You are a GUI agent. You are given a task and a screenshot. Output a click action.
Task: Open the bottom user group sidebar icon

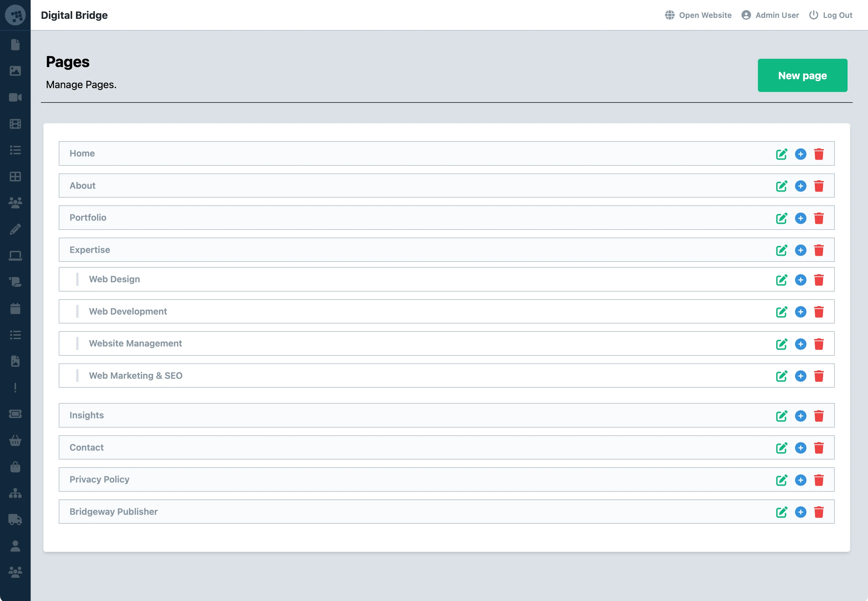[15, 572]
